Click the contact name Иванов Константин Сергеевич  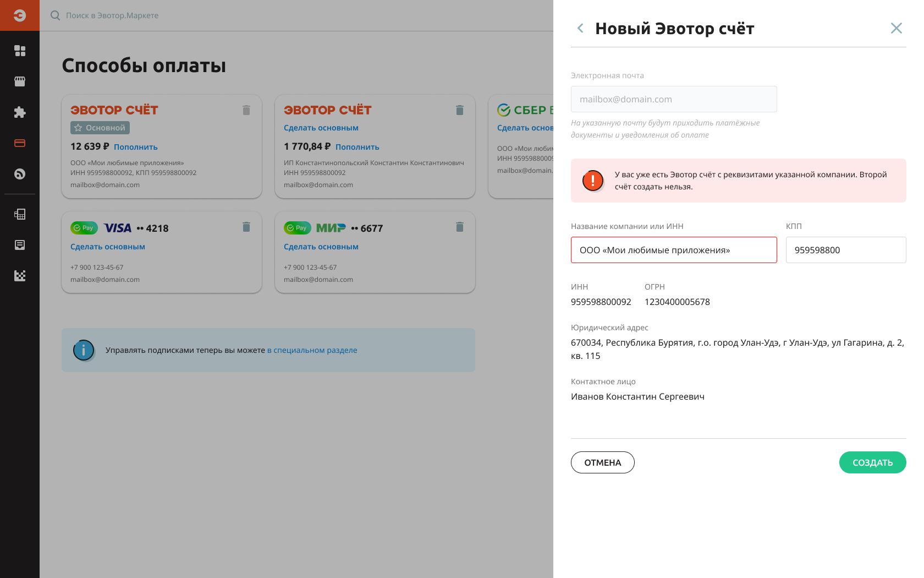pos(637,396)
